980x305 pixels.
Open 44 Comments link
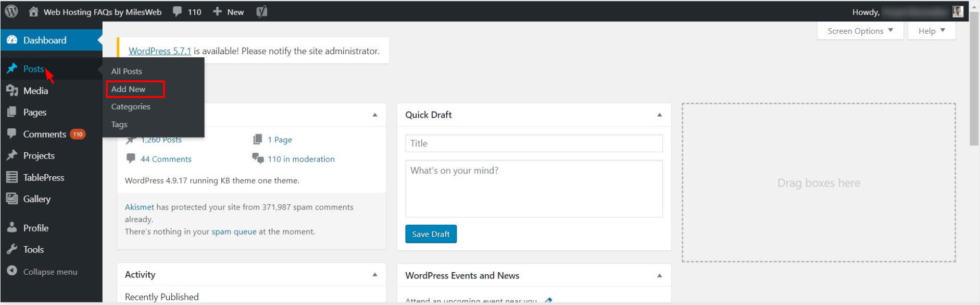pyautogui.click(x=166, y=159)
